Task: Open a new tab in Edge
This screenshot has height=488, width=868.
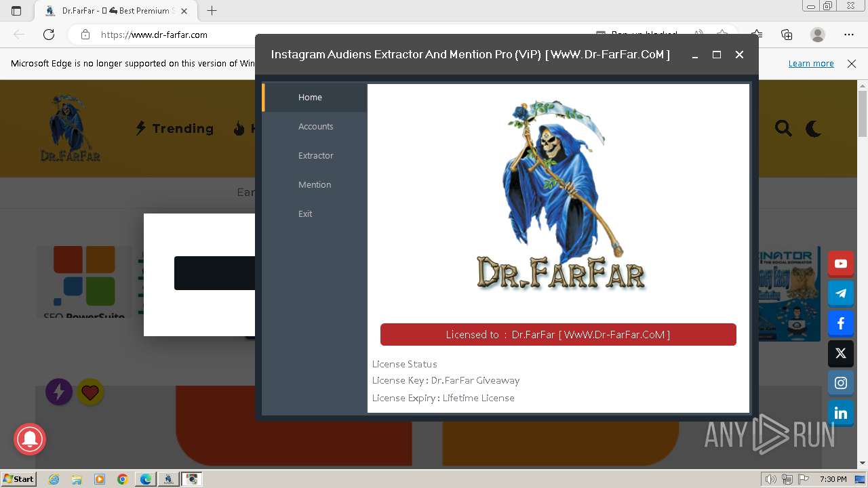Action: coord(212,11)
